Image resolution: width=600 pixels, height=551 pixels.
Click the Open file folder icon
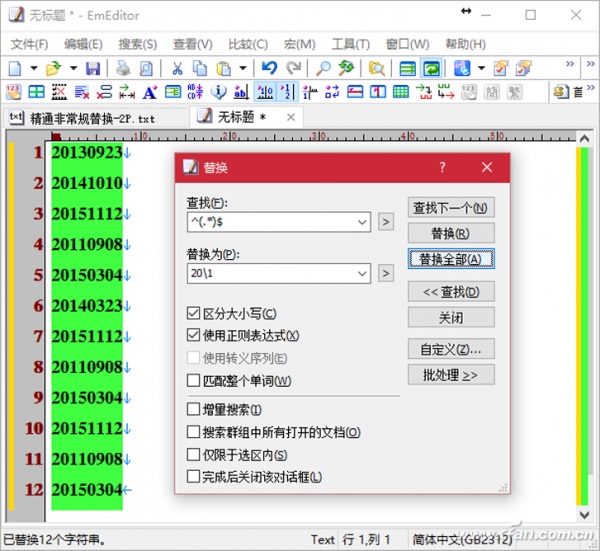54,68
